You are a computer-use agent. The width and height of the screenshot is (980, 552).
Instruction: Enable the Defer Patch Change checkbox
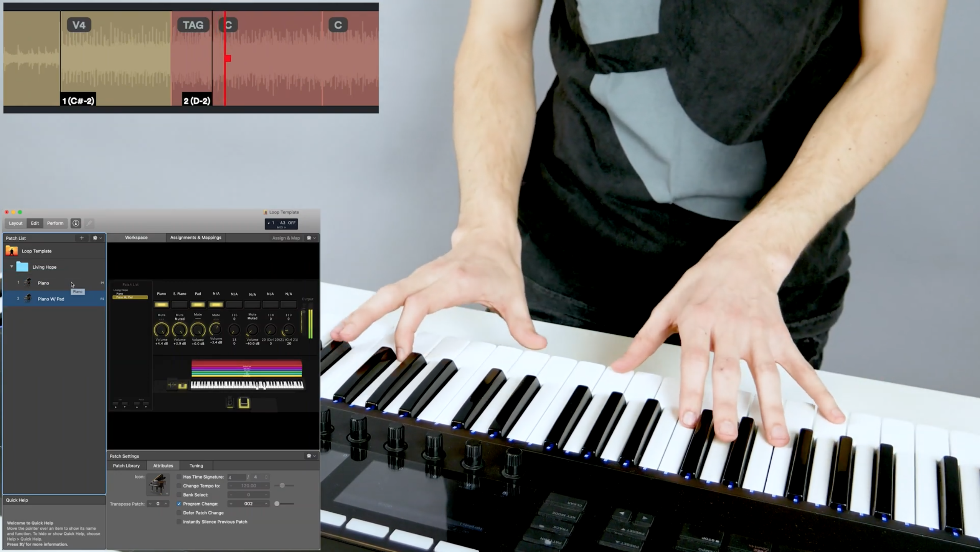pyautogui.click(x=178, y=512)
